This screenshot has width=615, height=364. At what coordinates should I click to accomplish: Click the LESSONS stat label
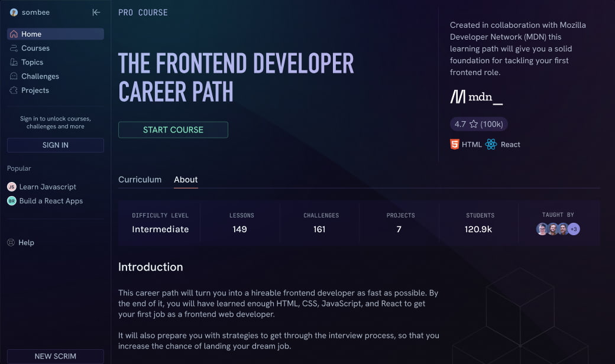click(242, 216)
